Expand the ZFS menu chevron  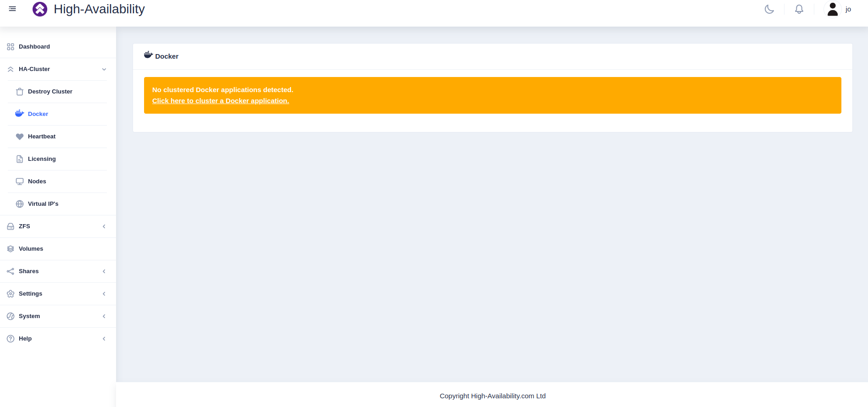tap(104, 226)
